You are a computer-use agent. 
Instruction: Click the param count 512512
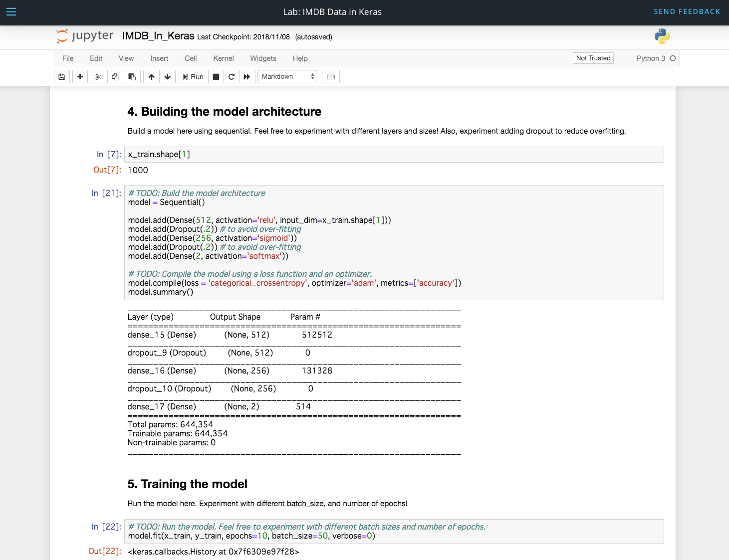[x=317, y=335]
